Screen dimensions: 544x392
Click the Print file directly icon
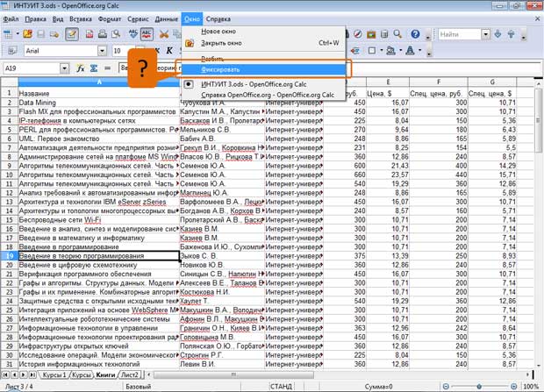pyautogui.click(x=103, y=34)
